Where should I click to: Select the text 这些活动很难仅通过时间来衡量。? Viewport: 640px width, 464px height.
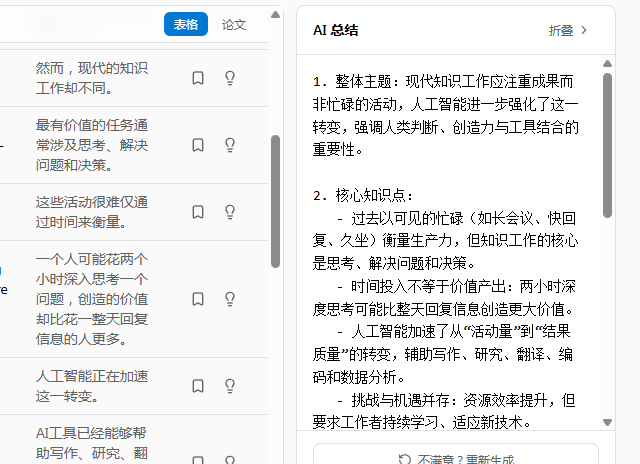coord(92,212)
